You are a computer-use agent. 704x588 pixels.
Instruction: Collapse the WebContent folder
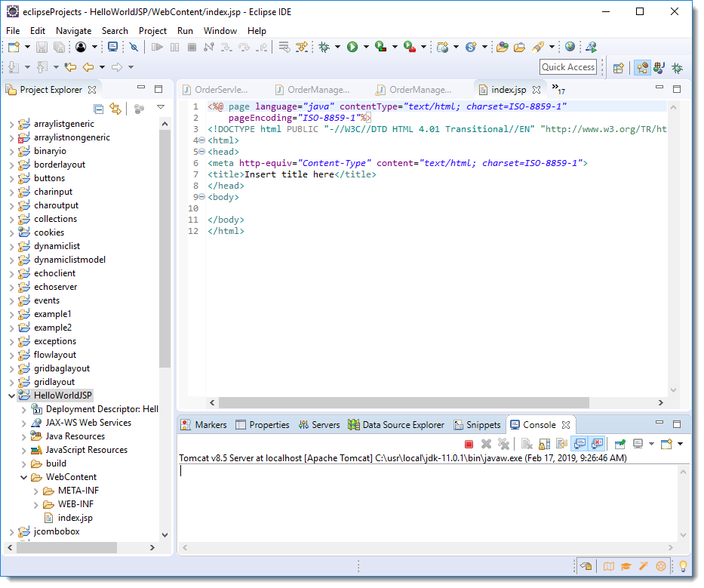(24, 478)
